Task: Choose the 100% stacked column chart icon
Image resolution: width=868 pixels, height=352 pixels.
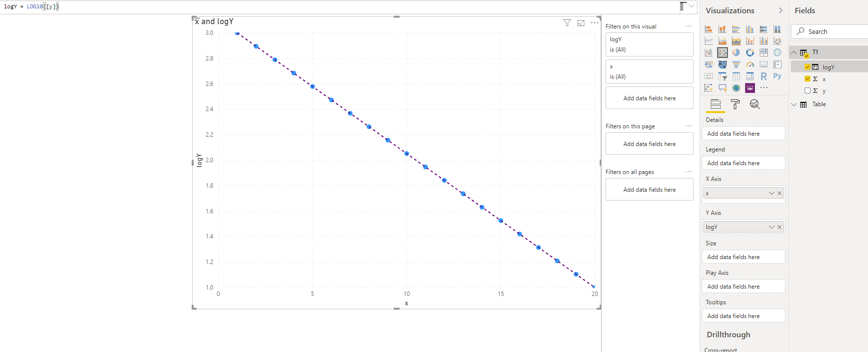Action: [777, 29]
